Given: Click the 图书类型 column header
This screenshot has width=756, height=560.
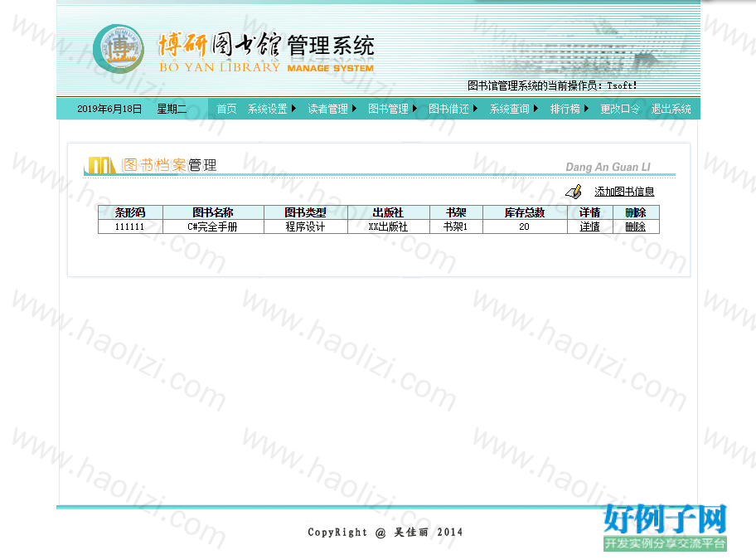Looking at the screenshot, I should [306, 212].
